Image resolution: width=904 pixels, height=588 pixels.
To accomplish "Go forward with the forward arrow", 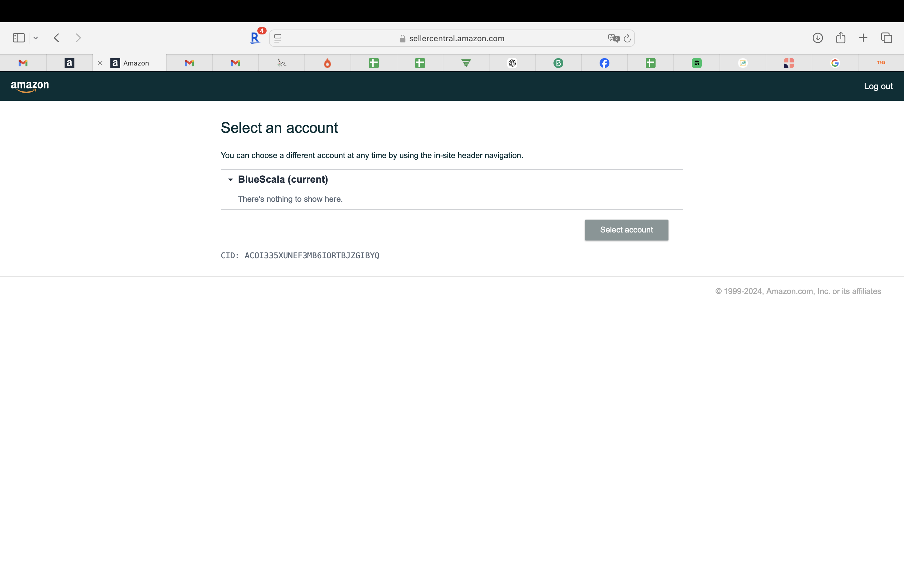I will coord(78,38).
